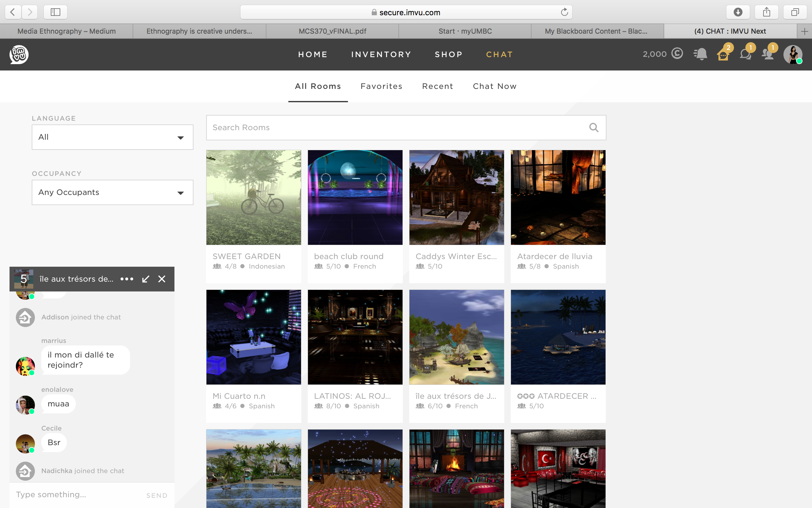Click the search magnifier icon

[x=594, y=128]
